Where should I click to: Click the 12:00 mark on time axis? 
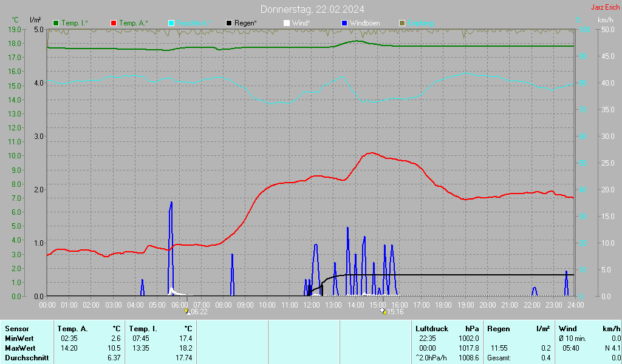(312, 305)
